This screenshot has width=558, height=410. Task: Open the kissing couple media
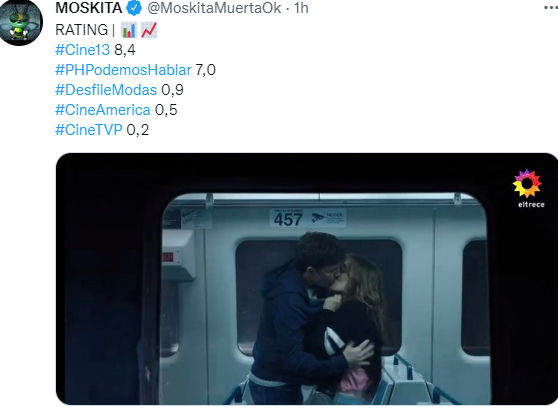click(x=307, y=279)
